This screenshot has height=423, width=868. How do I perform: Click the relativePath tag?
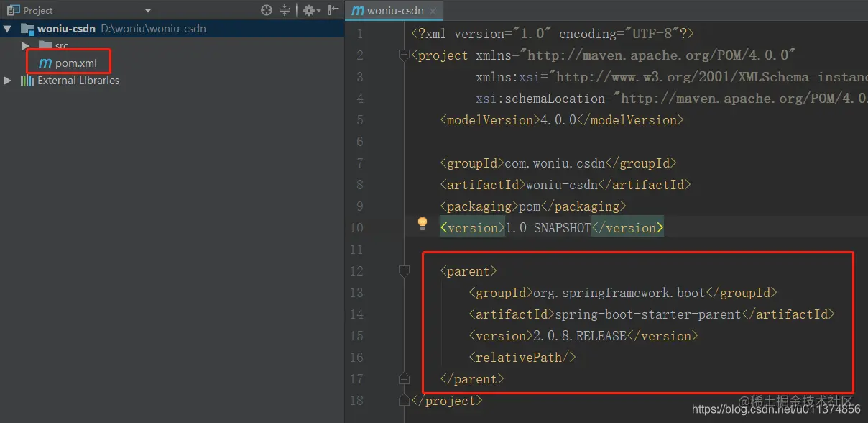tap(522, 358)
